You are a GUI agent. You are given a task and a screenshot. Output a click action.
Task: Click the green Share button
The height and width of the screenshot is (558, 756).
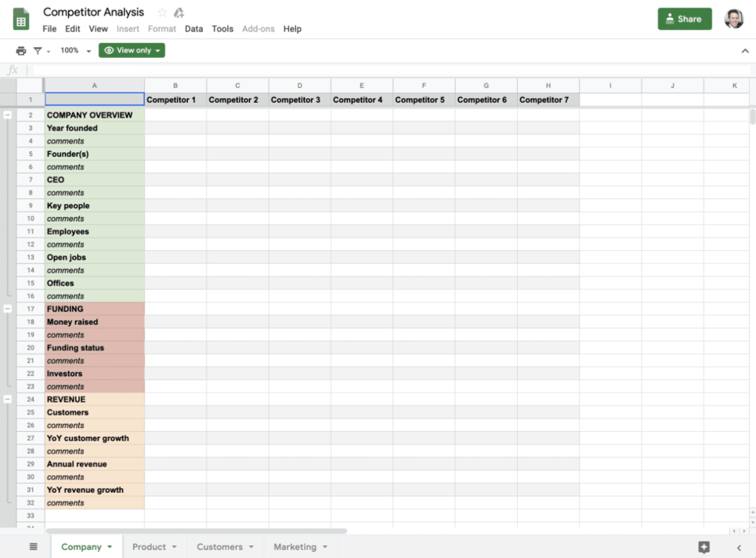tap(683, 17)
